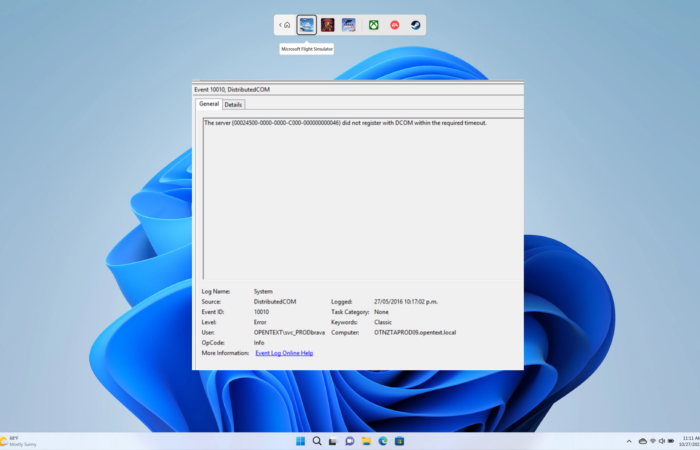Select Log Name value 'System'

(x=263, y=291)
